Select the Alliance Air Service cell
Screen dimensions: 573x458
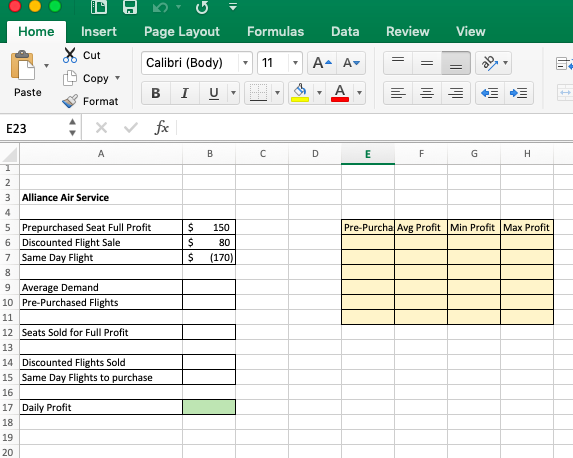(101, 197)
